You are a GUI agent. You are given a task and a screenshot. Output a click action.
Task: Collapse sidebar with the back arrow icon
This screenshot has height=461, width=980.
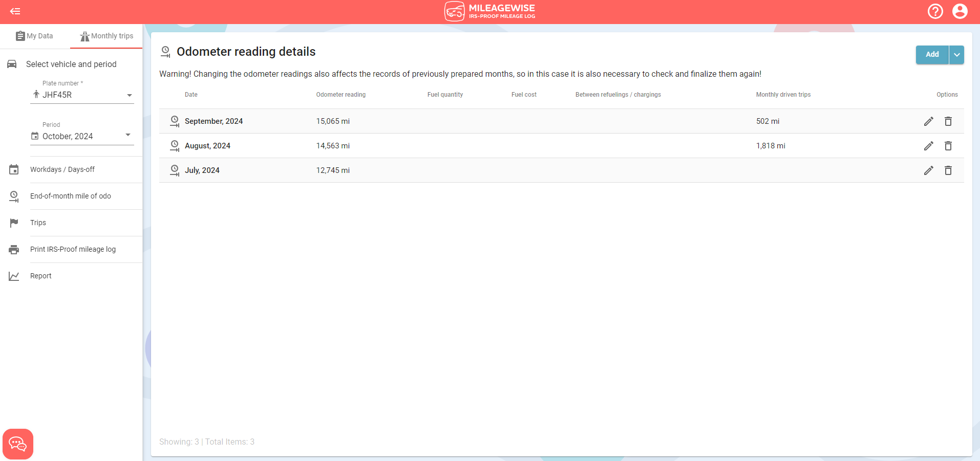click(x=15, y=11)
